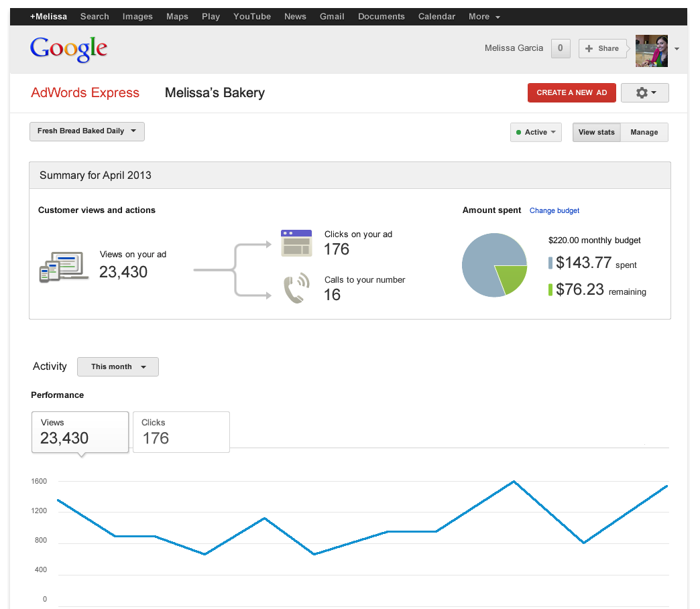Click the phone icon for calls

coord(296,288)
